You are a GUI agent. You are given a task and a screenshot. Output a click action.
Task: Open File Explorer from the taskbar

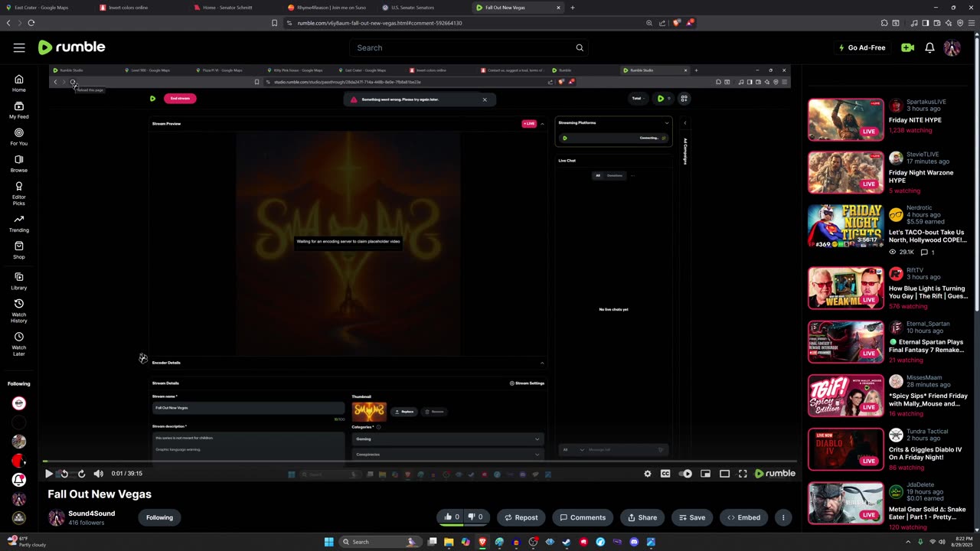pos(449,542)
